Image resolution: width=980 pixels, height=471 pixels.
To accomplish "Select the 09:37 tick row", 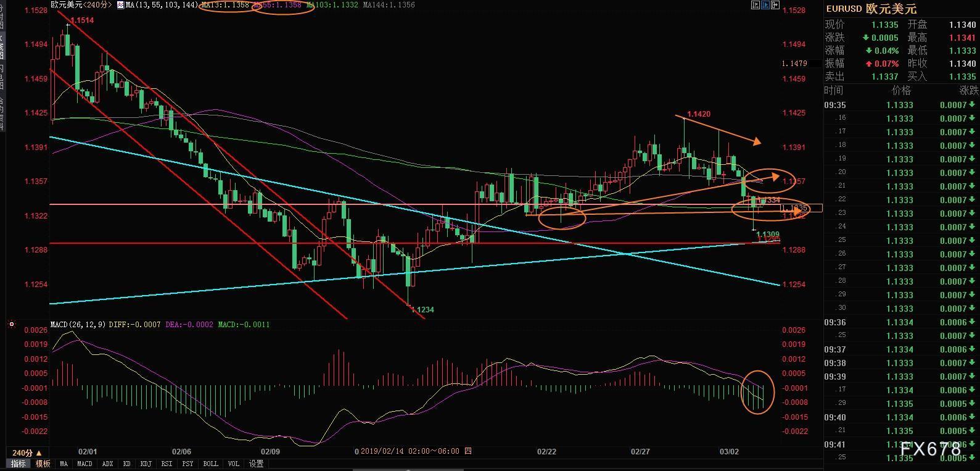I will pos(902,349).
